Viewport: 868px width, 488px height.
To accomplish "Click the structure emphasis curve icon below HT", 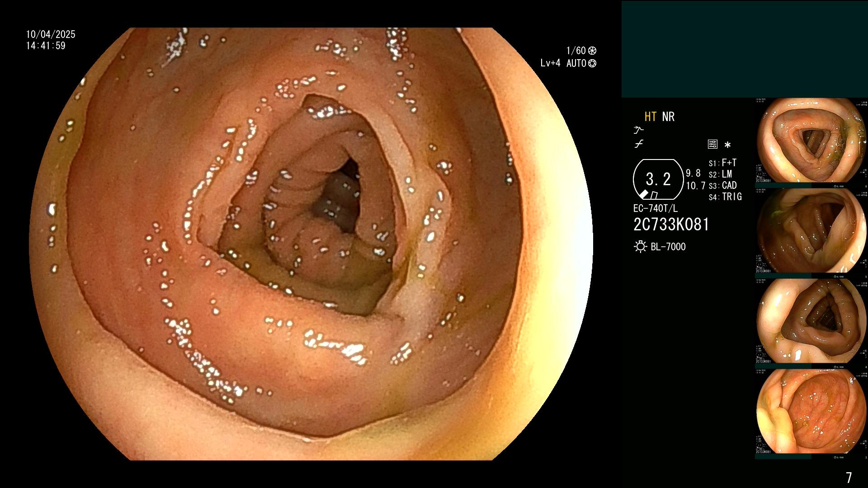I will click(638, 130).
